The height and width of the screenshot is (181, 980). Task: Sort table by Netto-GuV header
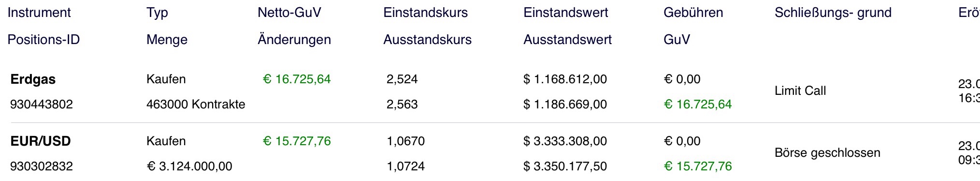pos(289,13)
